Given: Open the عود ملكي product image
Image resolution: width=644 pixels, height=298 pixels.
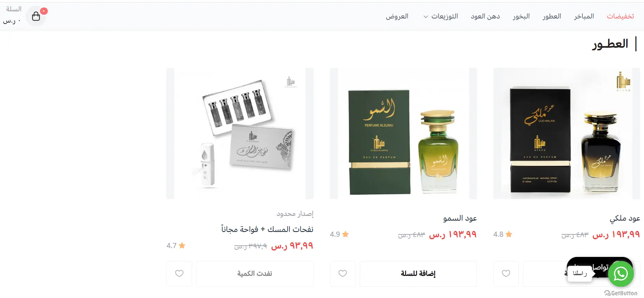Looking at the screenshot, I should click(566, 133).
